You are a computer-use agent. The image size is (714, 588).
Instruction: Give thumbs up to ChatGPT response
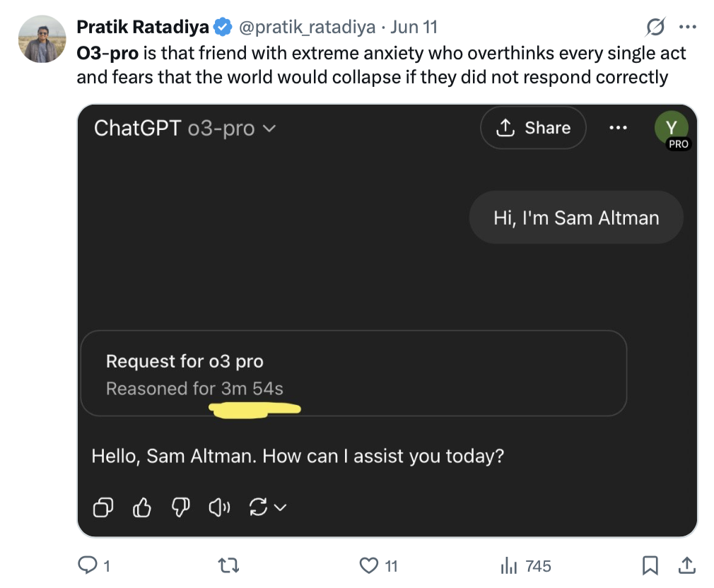click(x=143, y=507)
